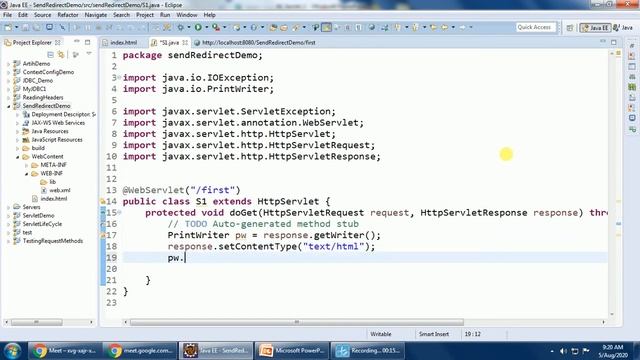Open the dropdown arrow beside the Debug icon
The height and width of the screenshot is (360, 640).
189,27
